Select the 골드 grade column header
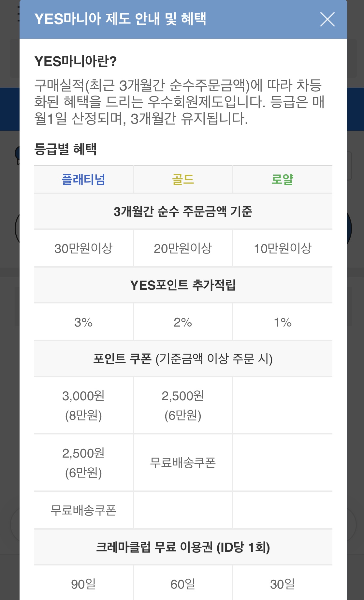Viewport: 364px width, 600px height. point(183,180)
